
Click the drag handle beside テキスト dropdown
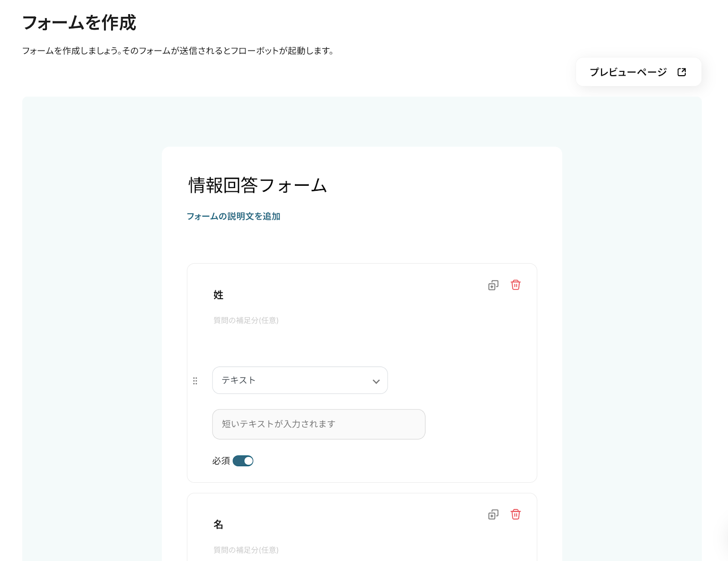click(195, 381)
